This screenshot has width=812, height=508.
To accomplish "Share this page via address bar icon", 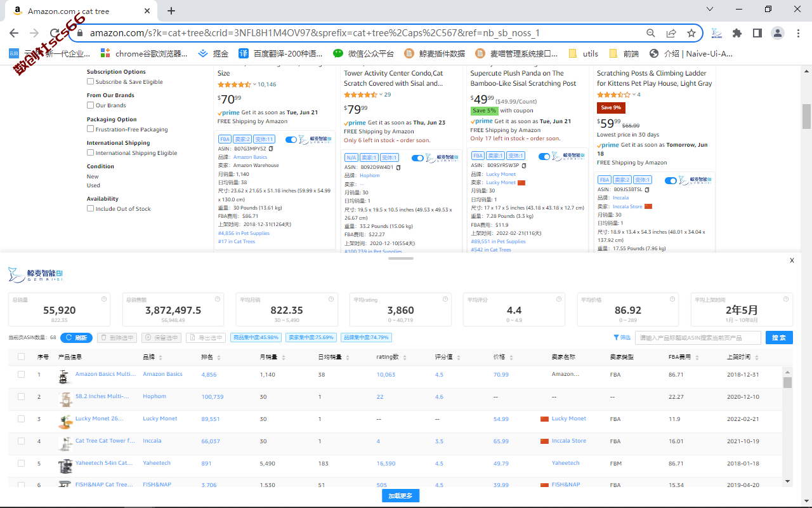I will click(671, 33).
